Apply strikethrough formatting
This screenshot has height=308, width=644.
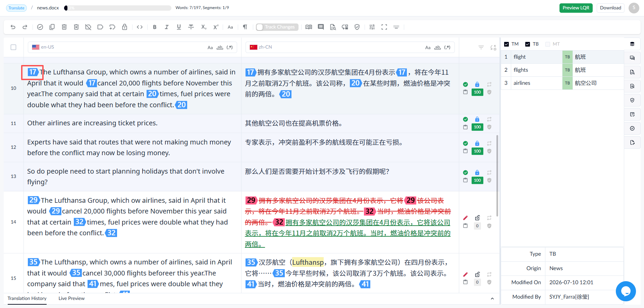click(191, 27)
